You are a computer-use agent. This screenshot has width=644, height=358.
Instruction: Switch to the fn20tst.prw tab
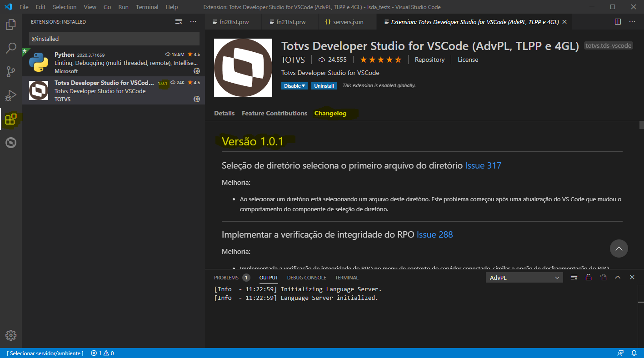coord(233,22)
